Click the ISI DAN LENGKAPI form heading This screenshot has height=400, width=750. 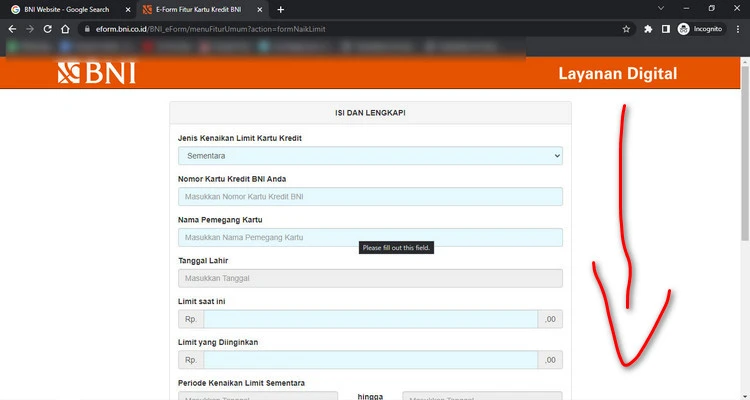click(370, 113)
